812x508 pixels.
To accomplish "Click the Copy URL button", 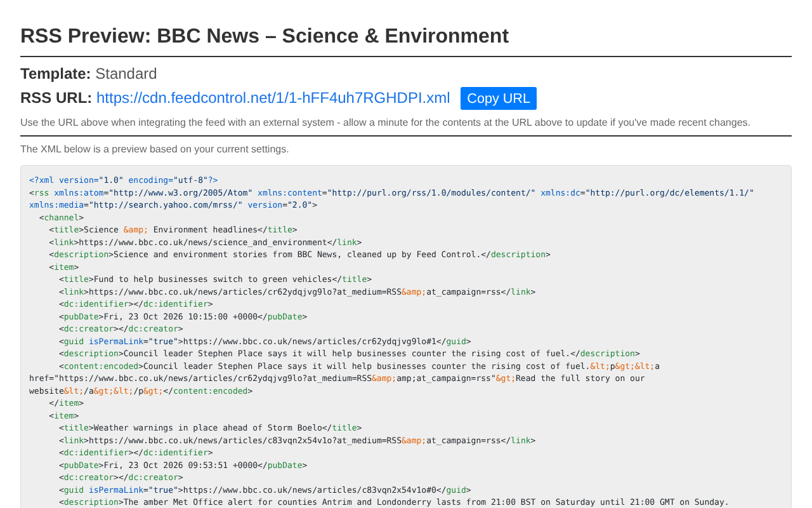I will (499, 98).
